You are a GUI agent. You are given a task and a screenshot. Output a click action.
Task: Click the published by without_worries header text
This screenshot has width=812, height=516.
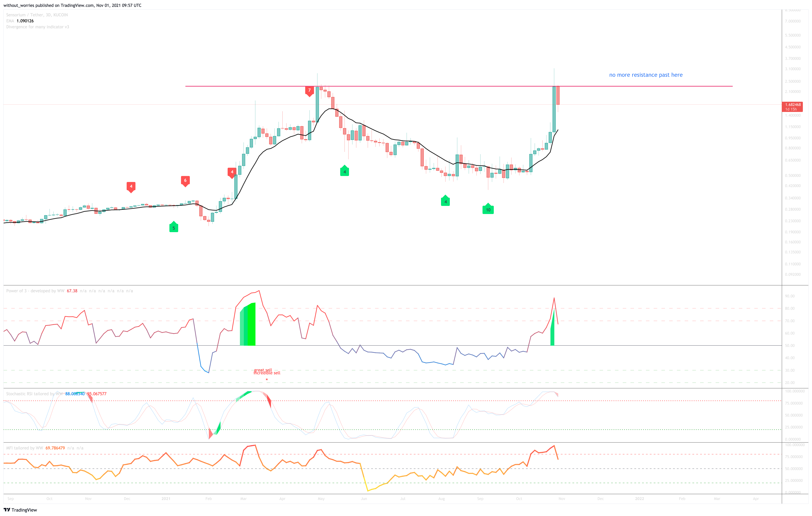tap(72, 5)
